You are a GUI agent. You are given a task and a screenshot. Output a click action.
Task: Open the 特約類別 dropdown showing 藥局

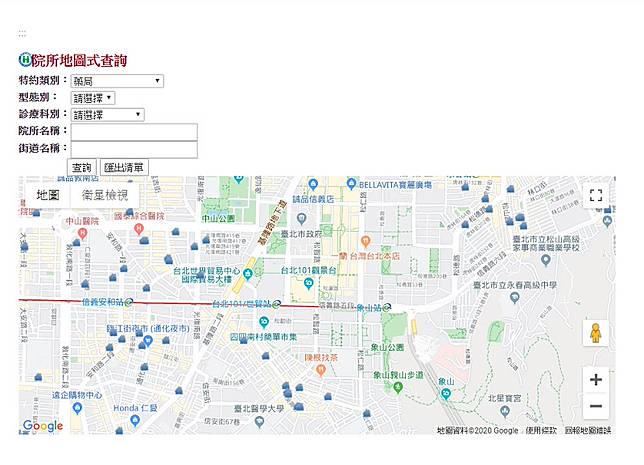click(x=117, y=81)
